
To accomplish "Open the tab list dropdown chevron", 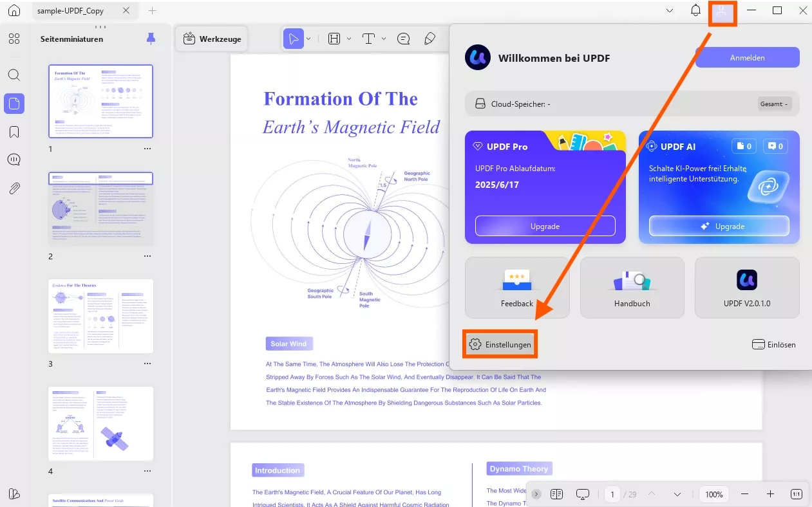I will click(670, 10).
